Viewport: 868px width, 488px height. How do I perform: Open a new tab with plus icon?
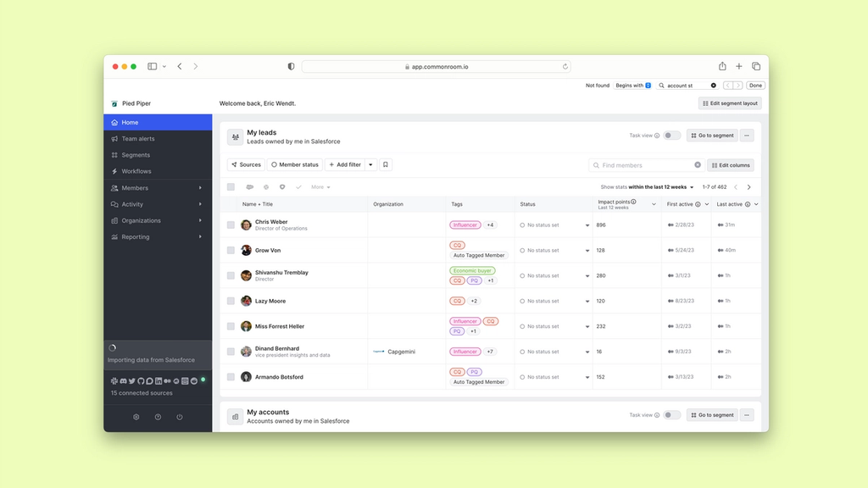tap(739, 66)
